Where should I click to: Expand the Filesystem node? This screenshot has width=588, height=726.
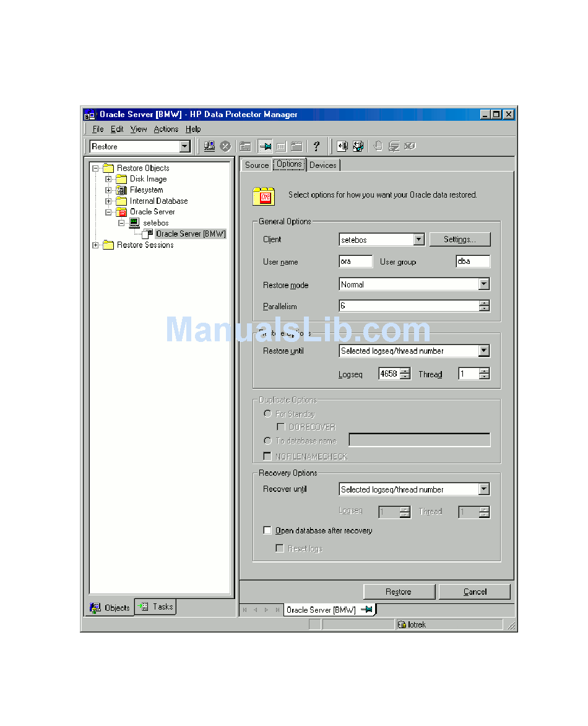(108, 190)
